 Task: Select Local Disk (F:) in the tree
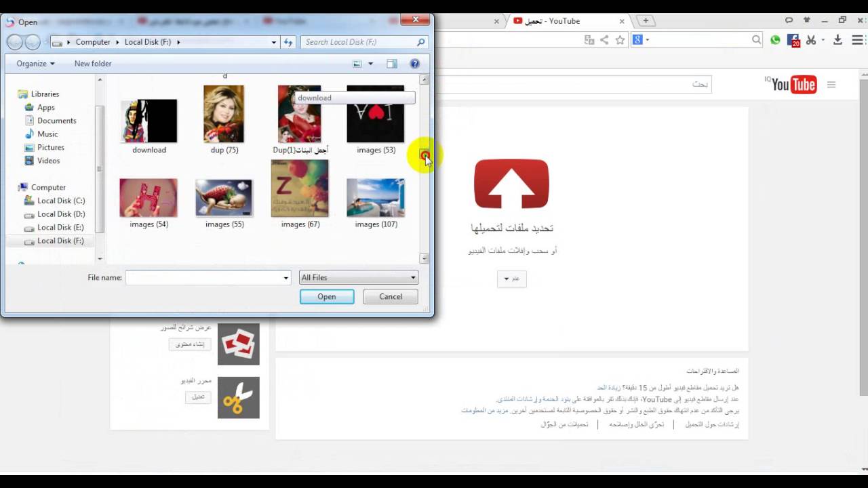(x=61, y=241)
